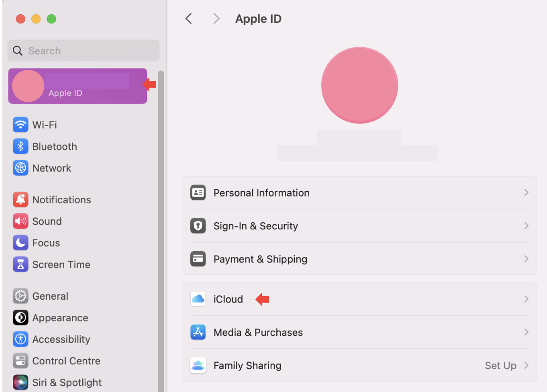Open Notifications bell icon

20,199
